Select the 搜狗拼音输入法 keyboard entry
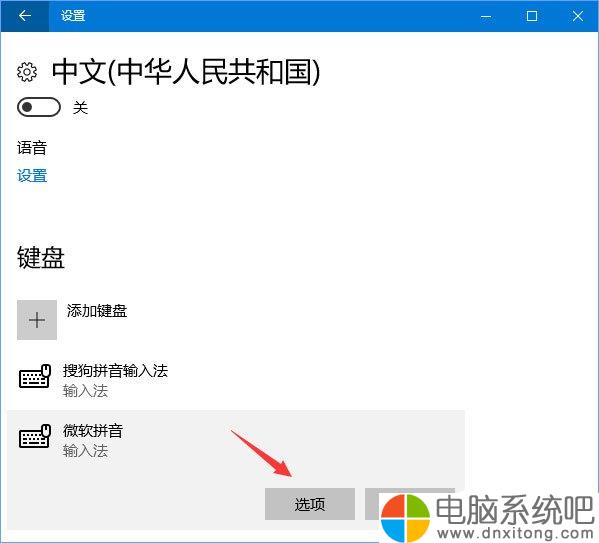599x543 pixels. tap(236, 381)
